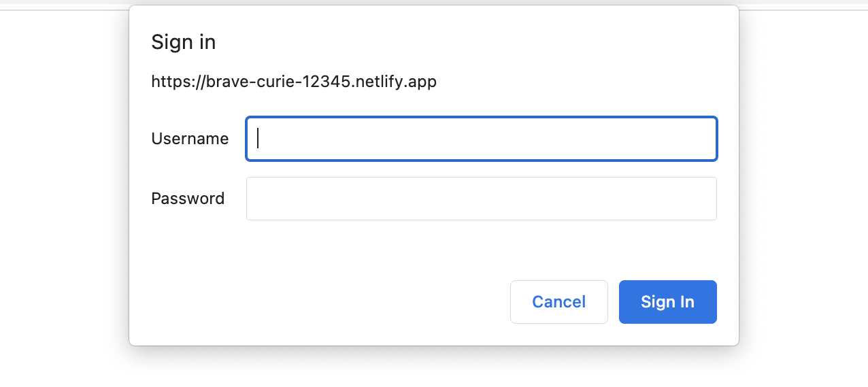868x387 pixels.
Task: Submit credentials with Sign In
Action: tap(667, 302)
